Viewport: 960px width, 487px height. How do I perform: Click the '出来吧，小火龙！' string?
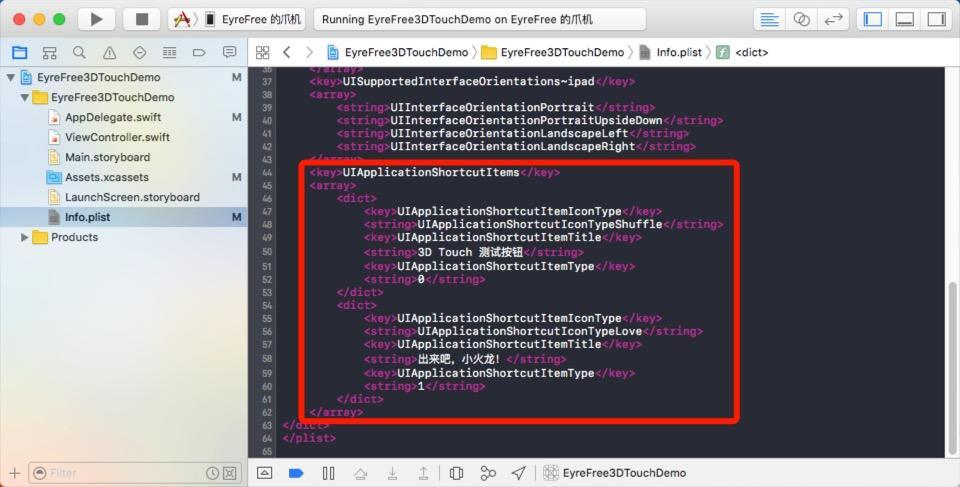[x=459, y=360]
